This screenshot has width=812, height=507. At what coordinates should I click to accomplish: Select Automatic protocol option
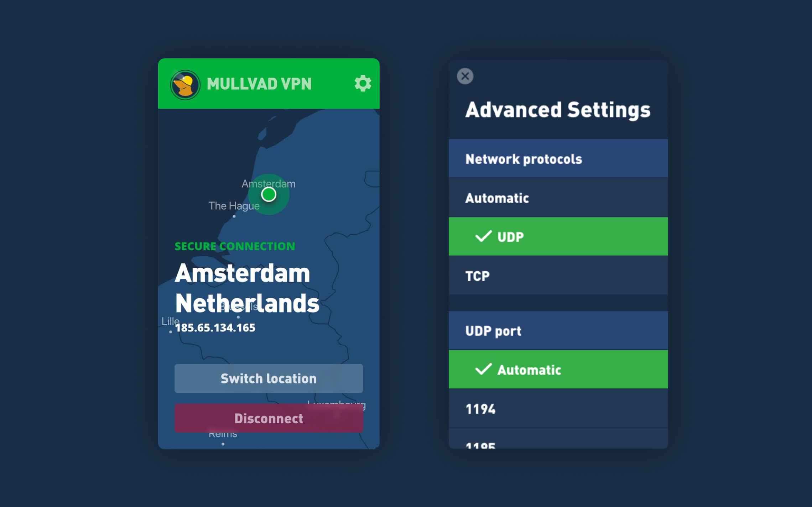(x=558, y=198)
